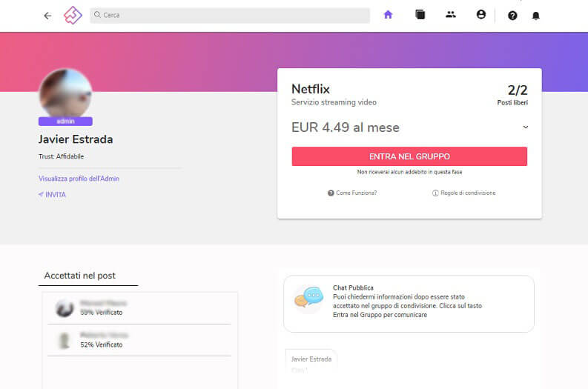Go back using the arrow icon
Screen dimensions: 588x389
pos(47,16)
